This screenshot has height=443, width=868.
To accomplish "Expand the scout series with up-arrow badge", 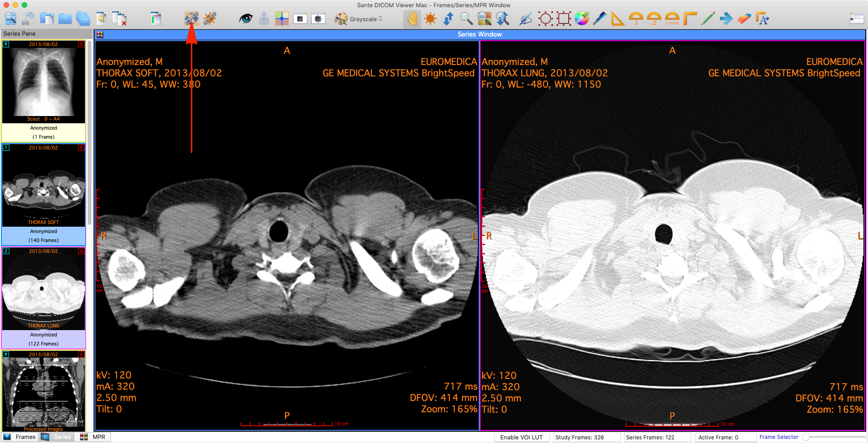I will [x=6, y=44].
